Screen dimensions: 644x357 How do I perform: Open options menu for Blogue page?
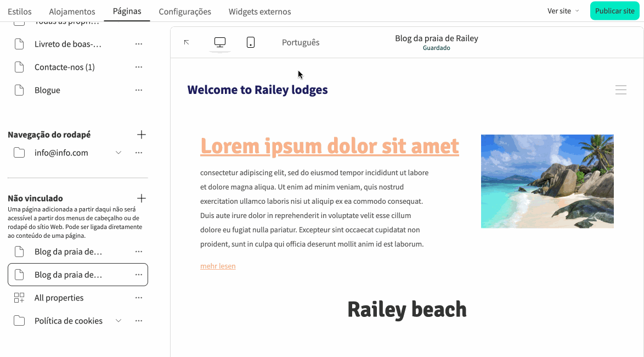tap(139, 90)
